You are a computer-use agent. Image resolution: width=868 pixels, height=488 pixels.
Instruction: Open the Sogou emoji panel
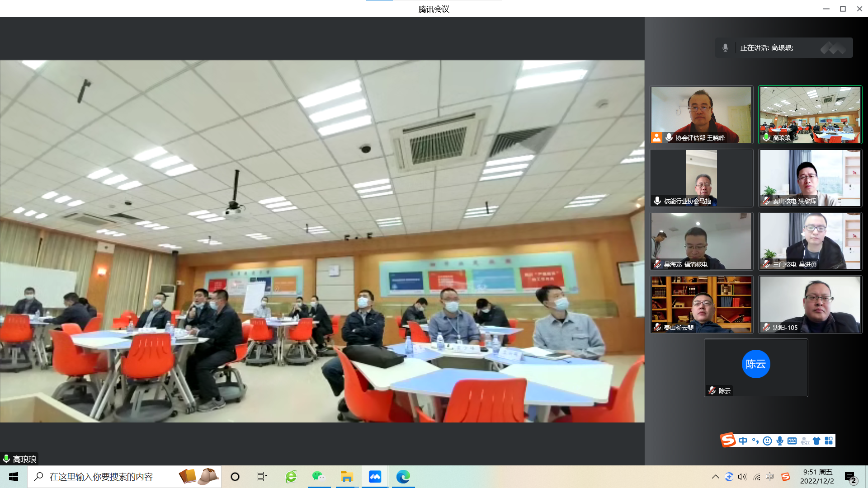767,441
